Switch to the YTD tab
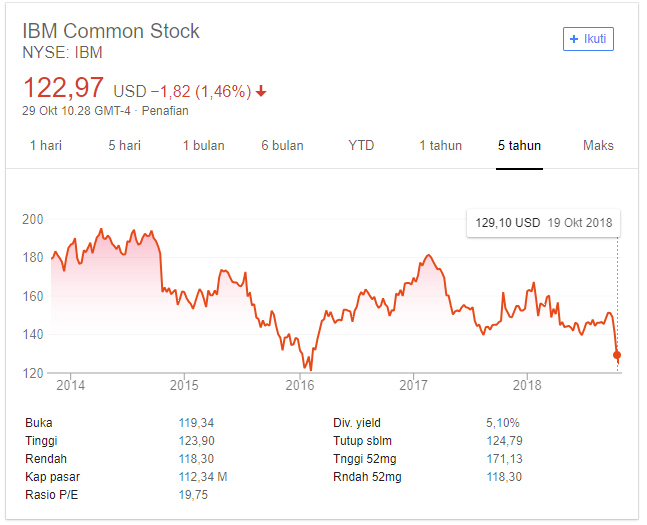Viewport: 647px width, 525px height. (361, 146)
